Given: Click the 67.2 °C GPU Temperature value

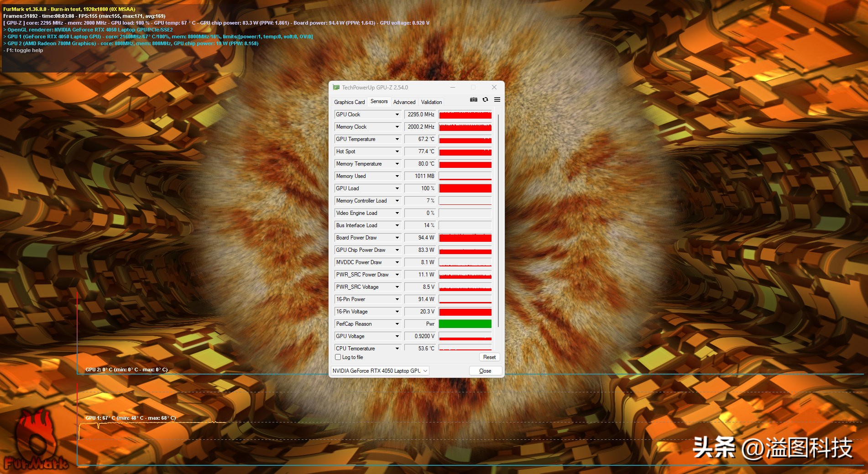Looking at the screenshot, I should pos(420,139).
